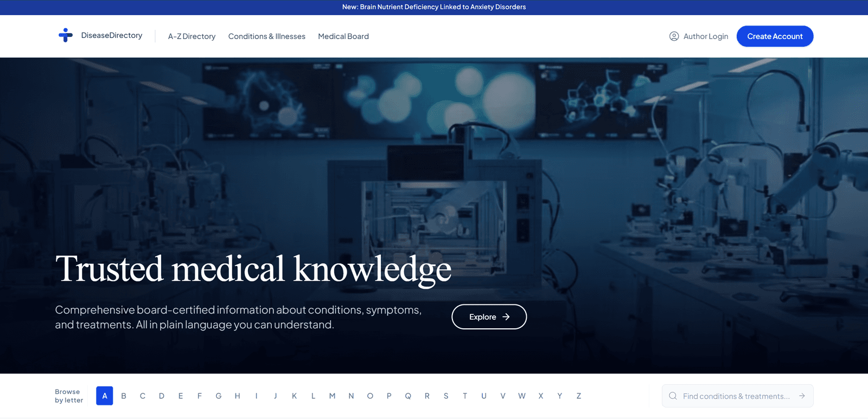Select letter O in alphabet list
This screenshot has width=868, height=420.
tap(370, 396)
